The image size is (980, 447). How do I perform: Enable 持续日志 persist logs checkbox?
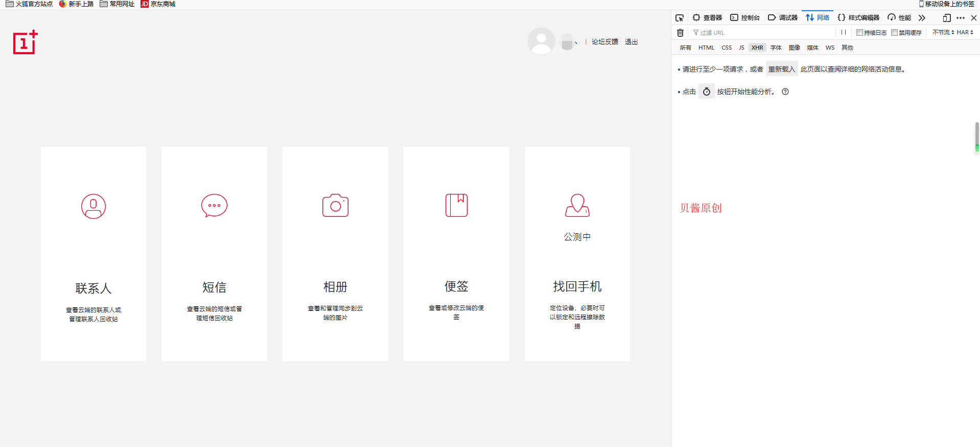859,32
